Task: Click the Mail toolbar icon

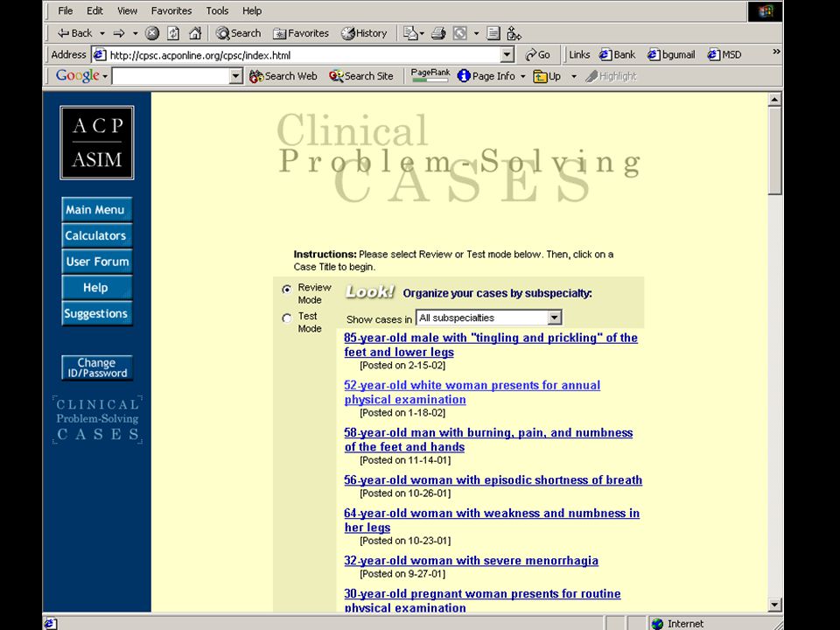Action: 410,33
